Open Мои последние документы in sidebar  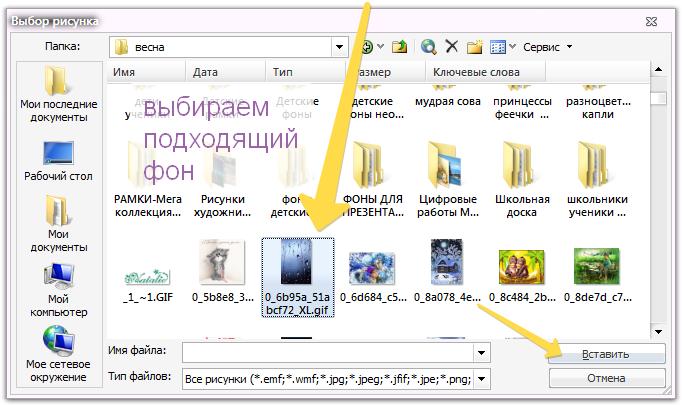(x=59, y=94)
